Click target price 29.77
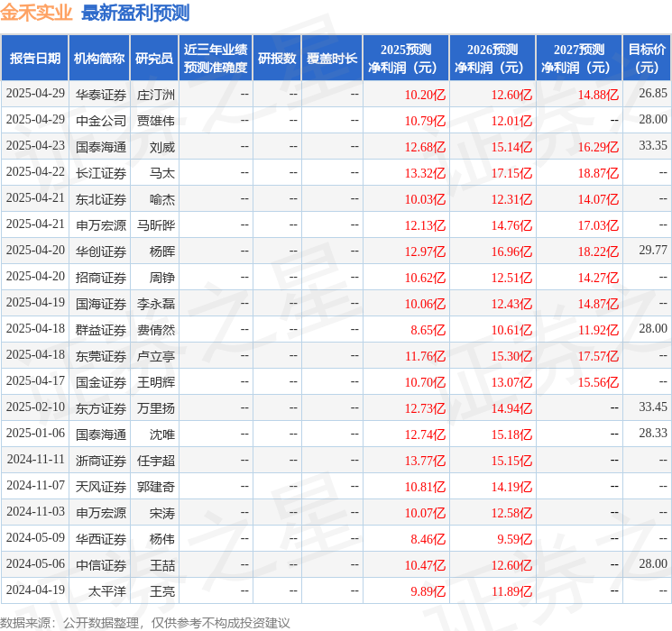Viewport: 672px width, 631px height. pos(653,250)
